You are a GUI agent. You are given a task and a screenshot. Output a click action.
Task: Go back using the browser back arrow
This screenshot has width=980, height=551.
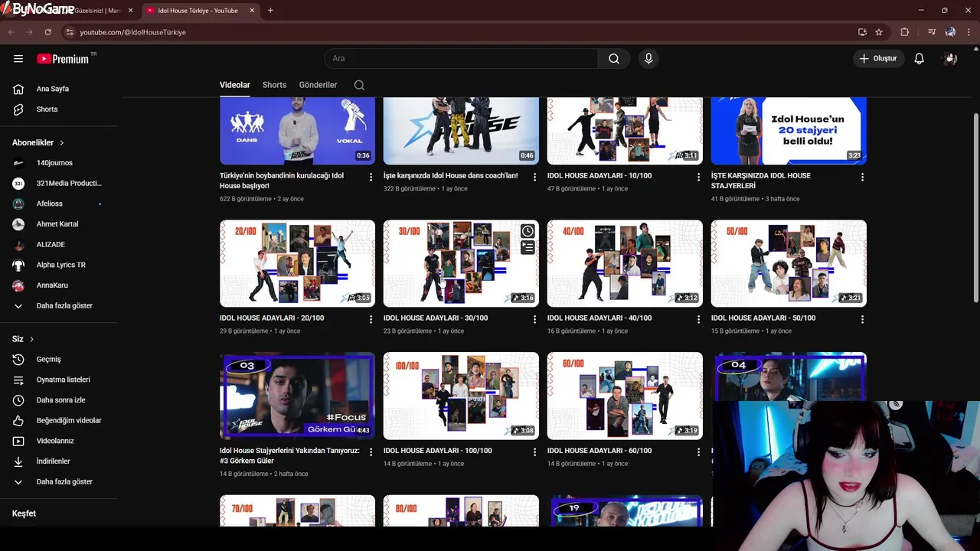pos(11,32)
